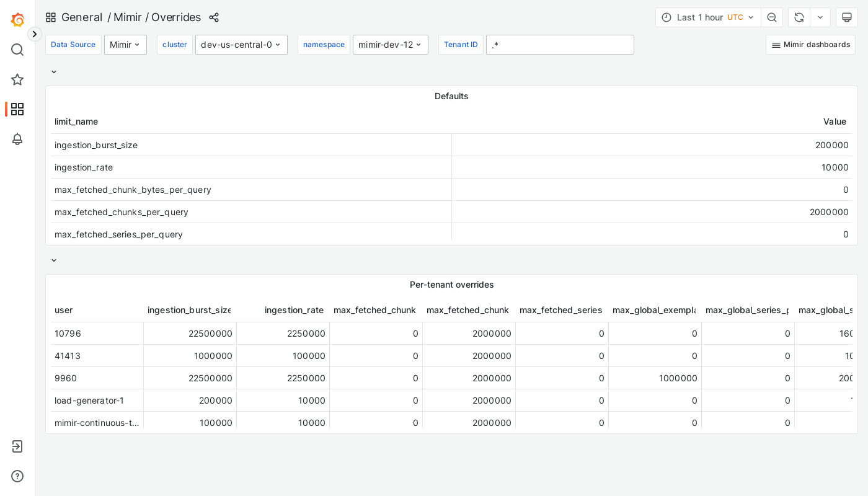Image resolution: width=868 pixels, height=496 pixels.
Task: Open the namespace dropdown
Action: (391, 45)
